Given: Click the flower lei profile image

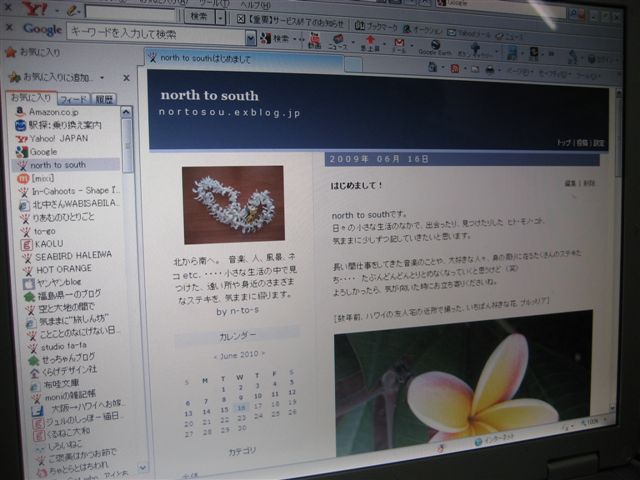Looking at the screenshot, I should [233, 204].
